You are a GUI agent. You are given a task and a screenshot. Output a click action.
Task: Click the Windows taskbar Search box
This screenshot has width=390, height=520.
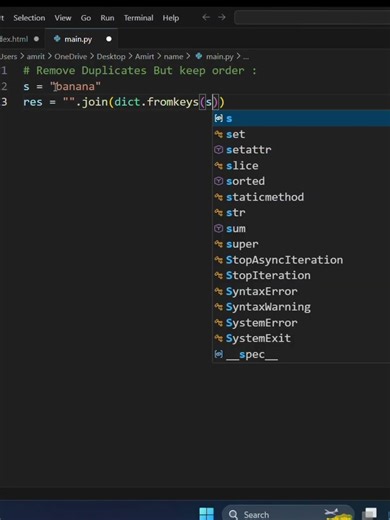(x=288, y=514)
